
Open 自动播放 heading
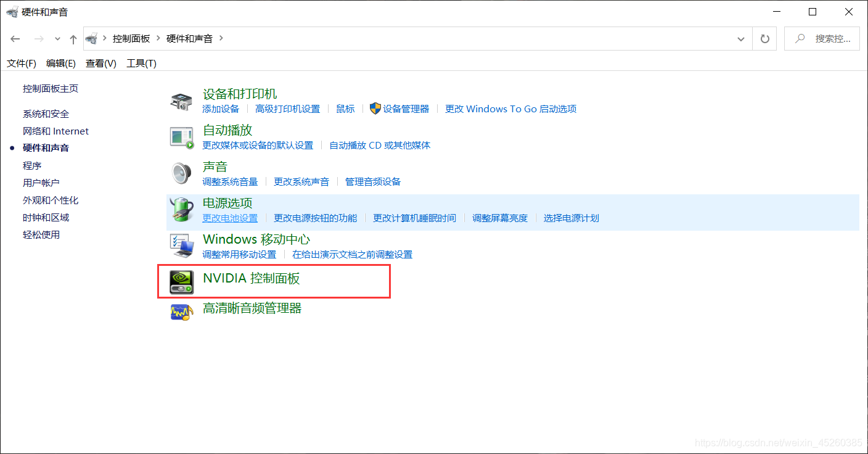[227, 130]
